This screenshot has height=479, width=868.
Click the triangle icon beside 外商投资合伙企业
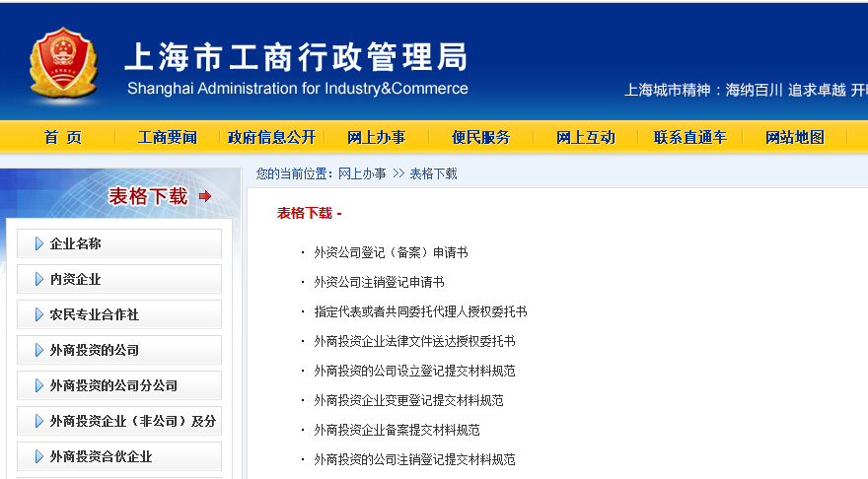tap(38, 456)
